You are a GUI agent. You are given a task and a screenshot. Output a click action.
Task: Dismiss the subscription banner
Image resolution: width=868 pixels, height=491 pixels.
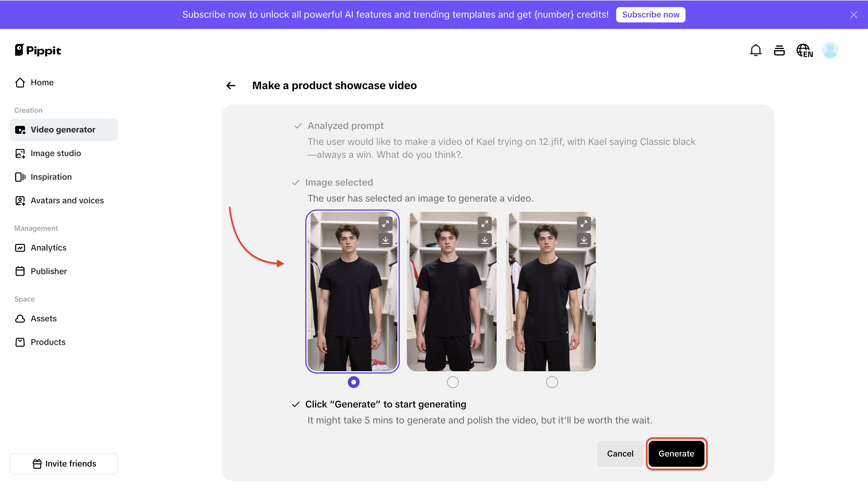(854, 15)
